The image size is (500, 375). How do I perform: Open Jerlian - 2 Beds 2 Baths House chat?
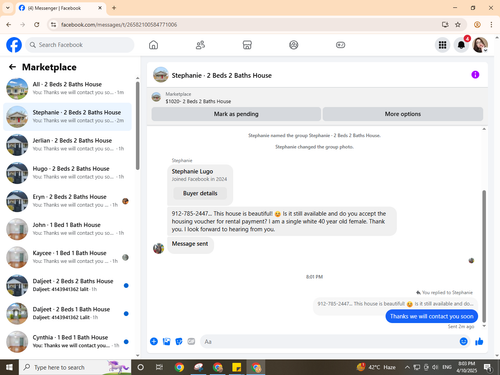click(67, 145)
